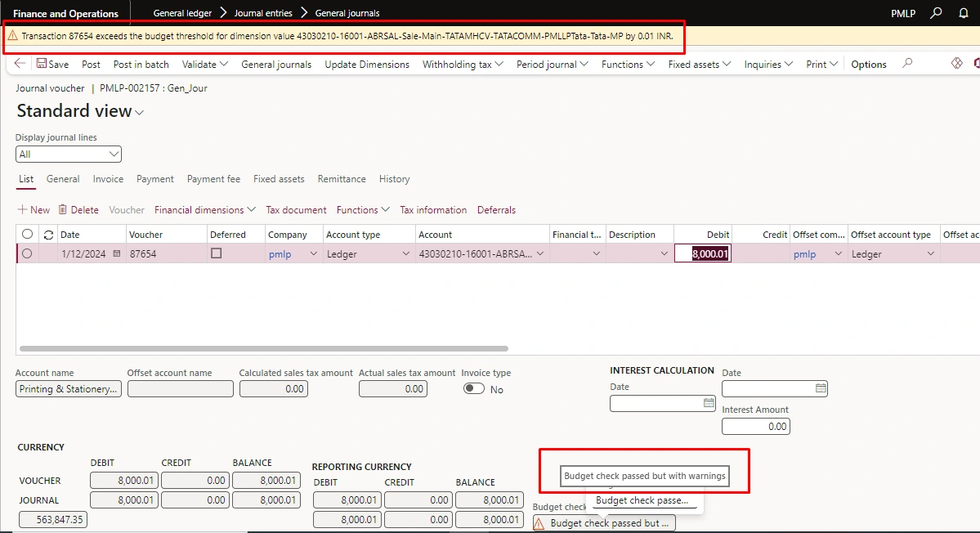The image size is (980, 533).
Task: Open Tax document
Action: point(296,209)
